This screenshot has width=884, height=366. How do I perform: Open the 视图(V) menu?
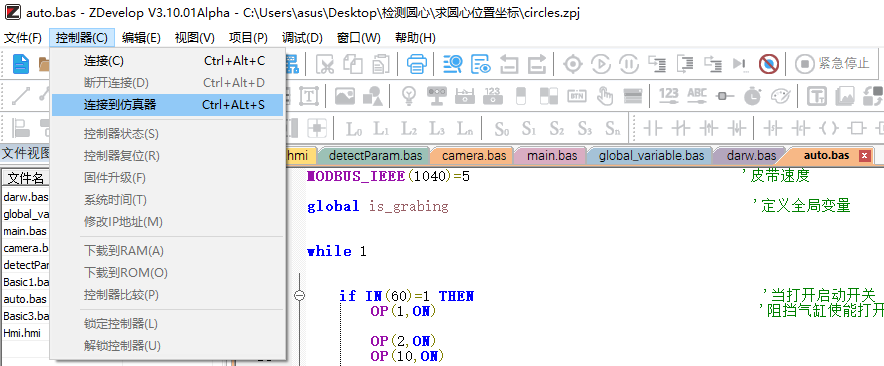pyautogui.click(x=195, y=38)
